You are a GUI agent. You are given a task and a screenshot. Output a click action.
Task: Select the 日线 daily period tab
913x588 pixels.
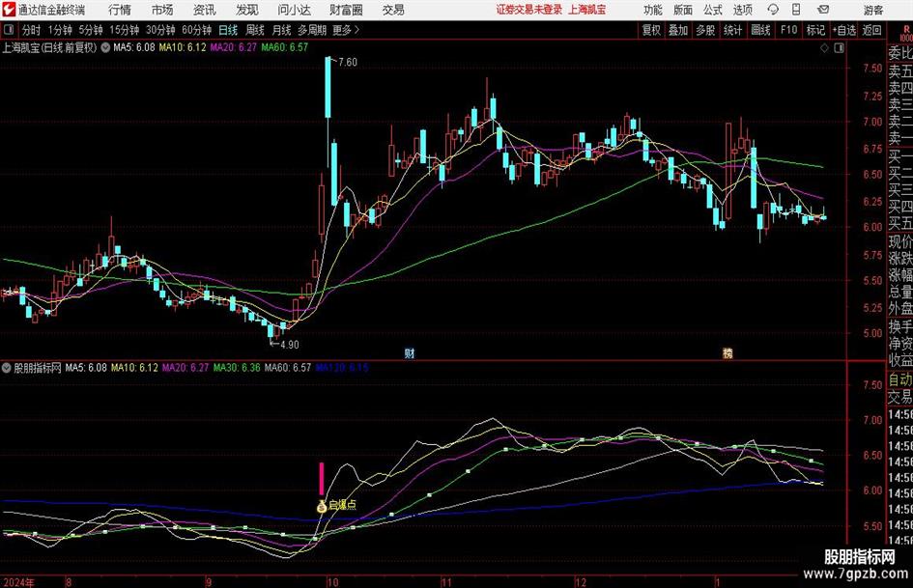(228, 30)
